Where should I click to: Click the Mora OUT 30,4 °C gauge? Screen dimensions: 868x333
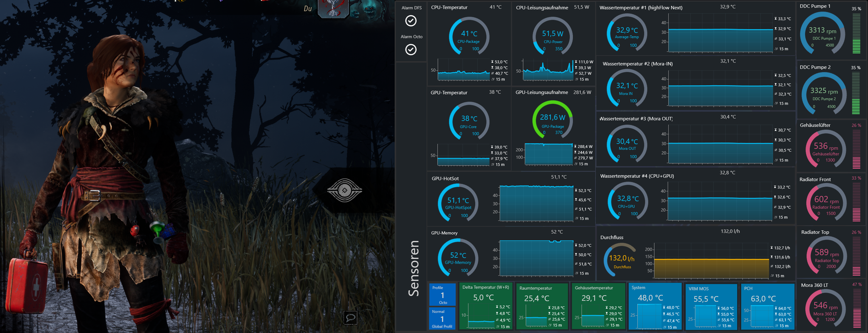point(627,144)
